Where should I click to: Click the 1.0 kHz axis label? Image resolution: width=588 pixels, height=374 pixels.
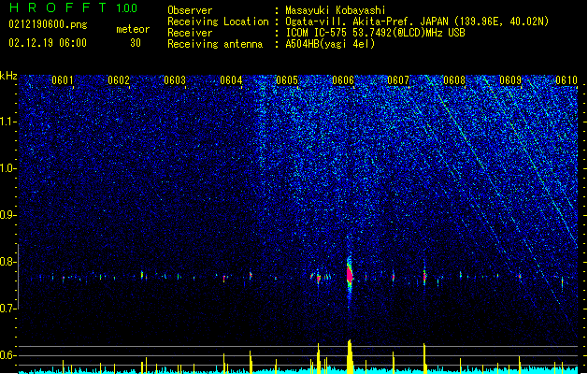(7, 168)
